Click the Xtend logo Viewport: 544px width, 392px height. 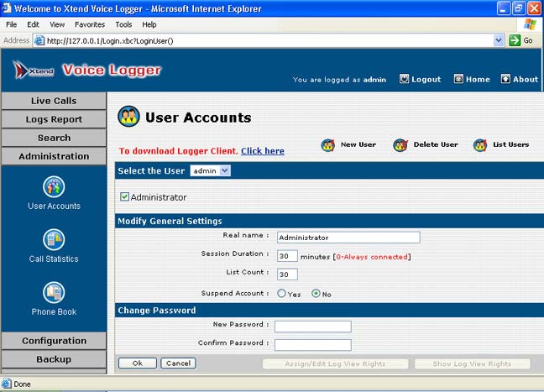tap(34, 70)
